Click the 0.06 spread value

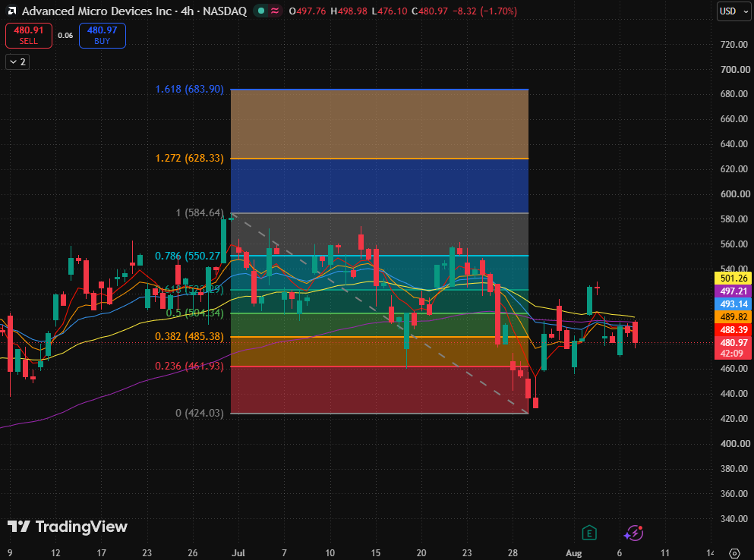[65, 36]
